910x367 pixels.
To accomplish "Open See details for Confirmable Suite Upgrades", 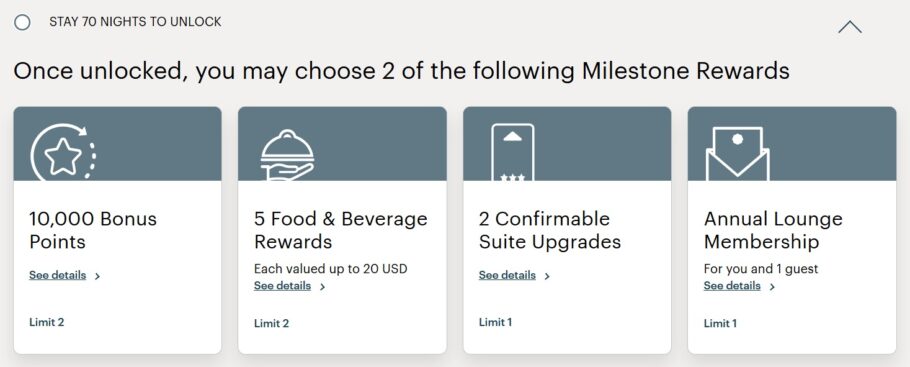I will click(x=507, y=275).
